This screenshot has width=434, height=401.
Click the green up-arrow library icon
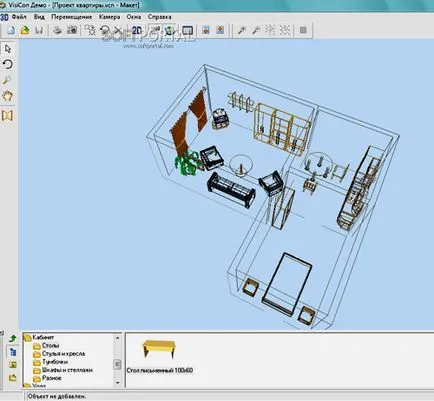tap(13, 339)
